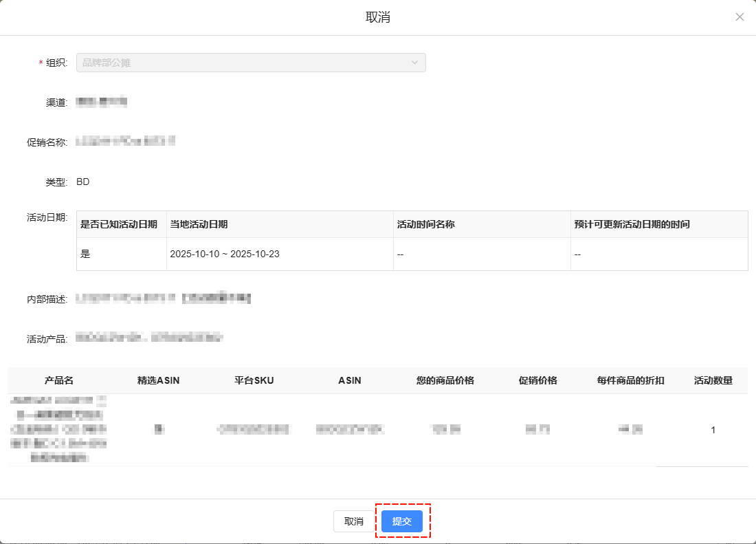Viewport: 756px width, 544px height.
Task: Open the 组织 dropdown showing 品牌部公摊
Action: pos(251,63)
